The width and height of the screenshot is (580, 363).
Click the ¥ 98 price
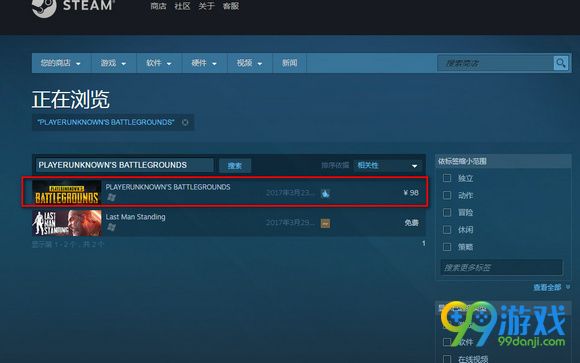click(x=411, y=193)
